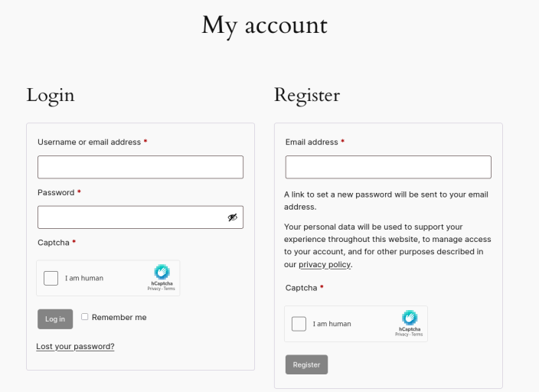539x392 pixels.
Task: Open the privacy policy link
Action: pos(325,264)
